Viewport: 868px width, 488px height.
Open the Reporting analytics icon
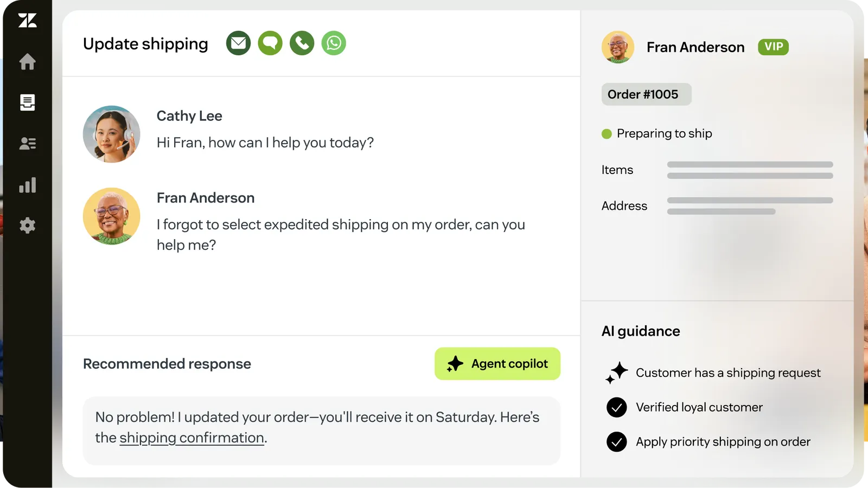coord(27,185)
